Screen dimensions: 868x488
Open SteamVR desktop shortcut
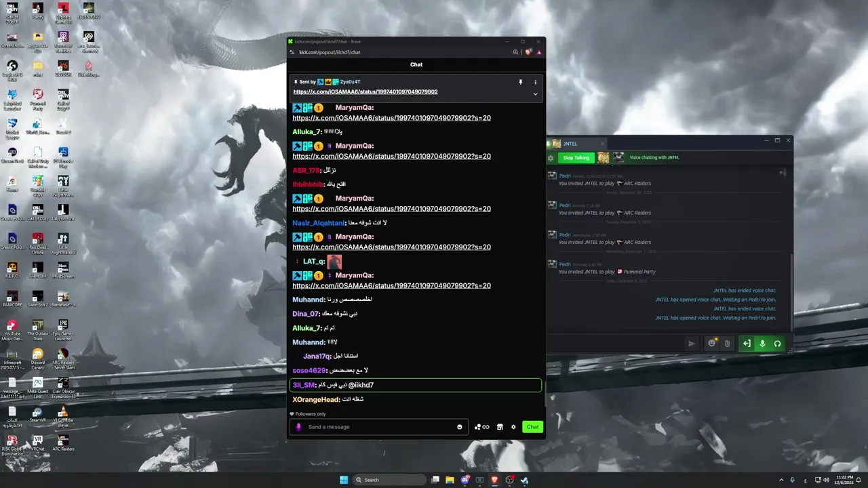(37, 414)
